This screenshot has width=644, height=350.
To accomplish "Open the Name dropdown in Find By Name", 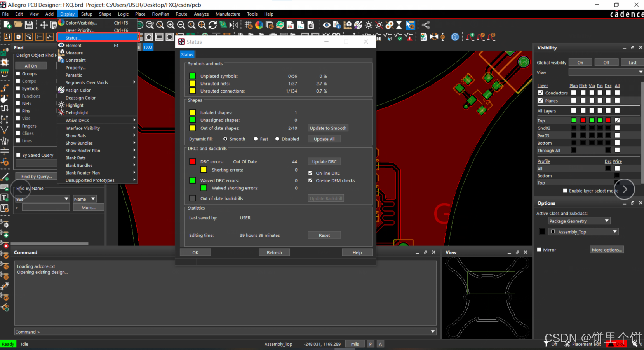I will click(85, 199).
